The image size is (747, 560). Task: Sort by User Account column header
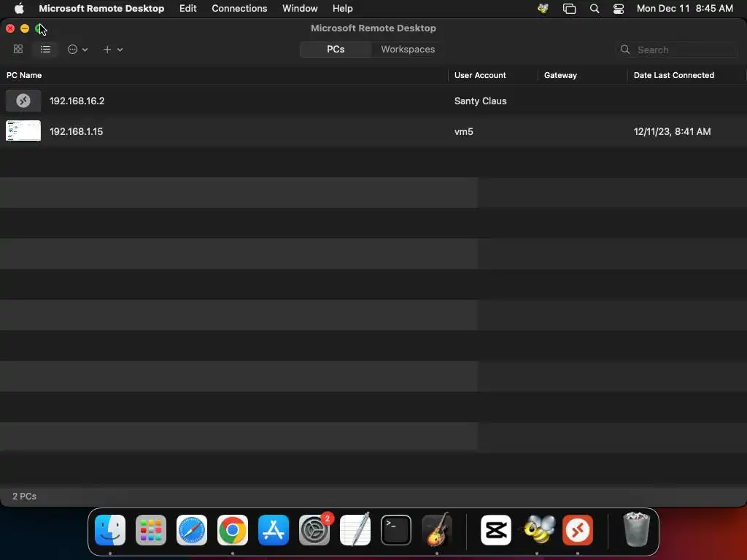(x=480, y=75)
